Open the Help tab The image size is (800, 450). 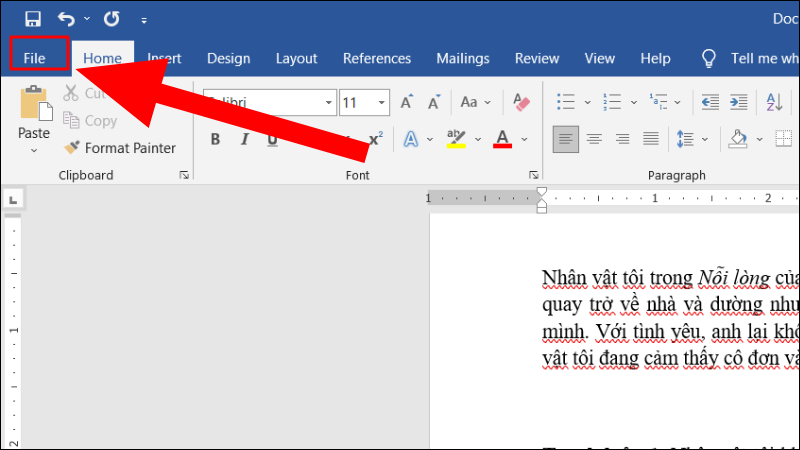[x=655, y=58]
